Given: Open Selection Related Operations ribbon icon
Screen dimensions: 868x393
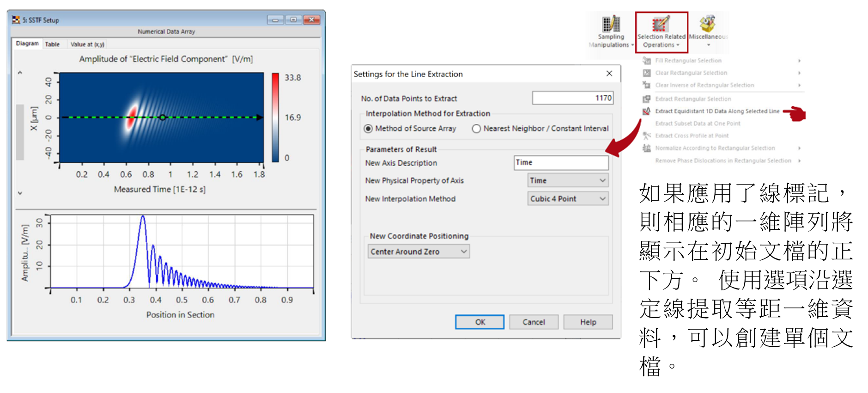Looking at the screenshot, I should click(661, 24).
